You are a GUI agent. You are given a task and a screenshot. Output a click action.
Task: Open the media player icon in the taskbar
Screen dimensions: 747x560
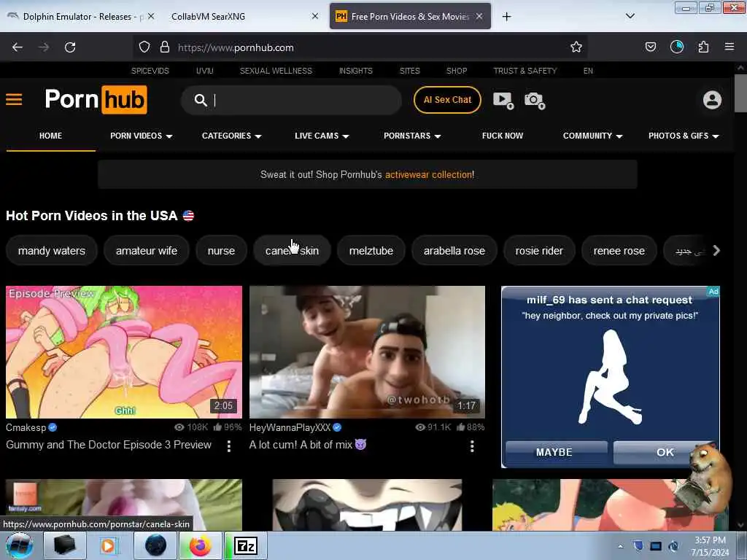click(x=108, y=545)
